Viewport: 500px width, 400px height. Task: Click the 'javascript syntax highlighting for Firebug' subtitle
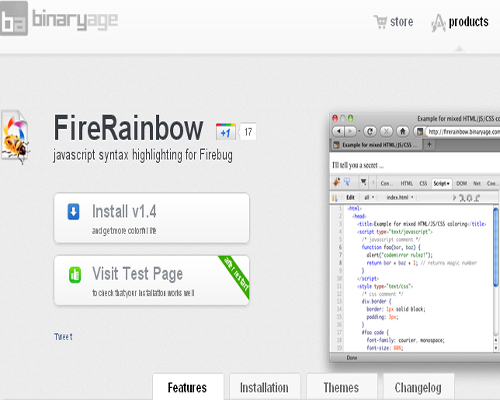143,155
